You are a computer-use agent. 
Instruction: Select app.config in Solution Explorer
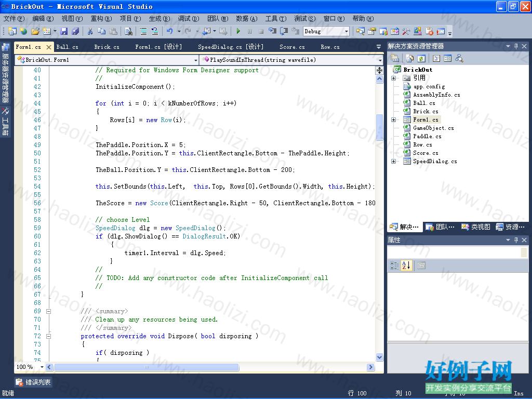429,87
